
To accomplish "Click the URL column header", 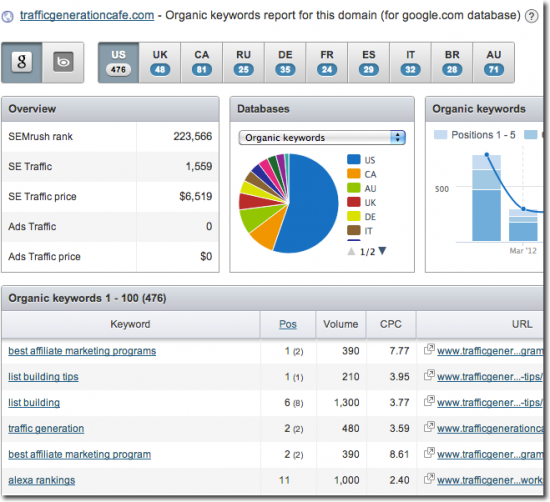I will (522, 324).
